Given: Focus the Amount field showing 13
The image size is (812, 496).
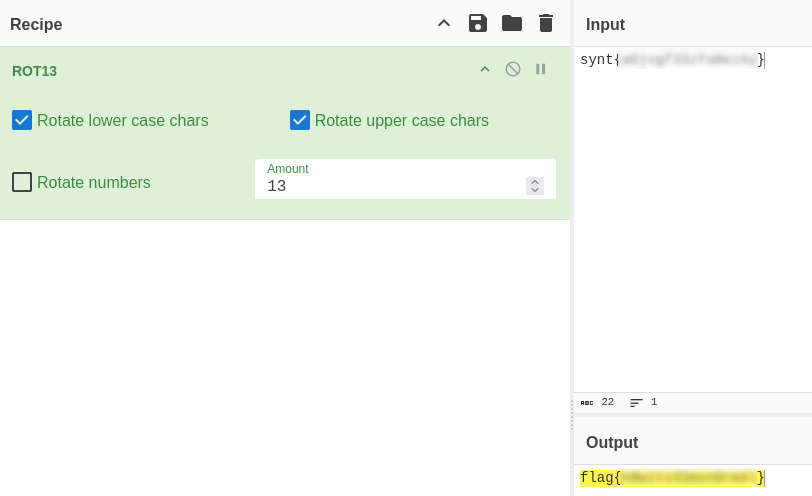Looking at the screenshot, I should [x=390, y=186].
